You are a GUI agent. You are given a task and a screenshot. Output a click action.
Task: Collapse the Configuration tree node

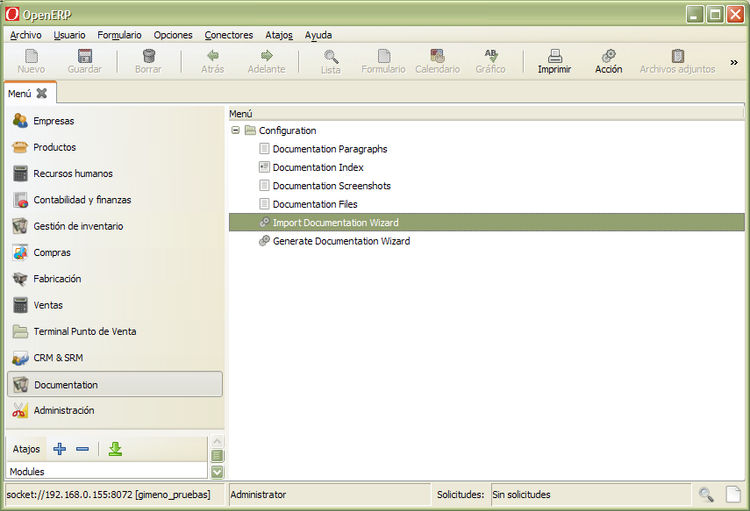click(x=235, y=130)
